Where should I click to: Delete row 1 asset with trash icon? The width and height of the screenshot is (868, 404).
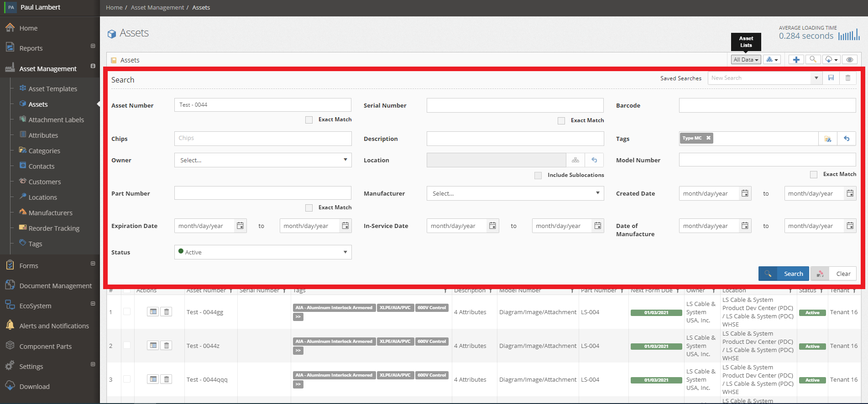tap(167, 312)
